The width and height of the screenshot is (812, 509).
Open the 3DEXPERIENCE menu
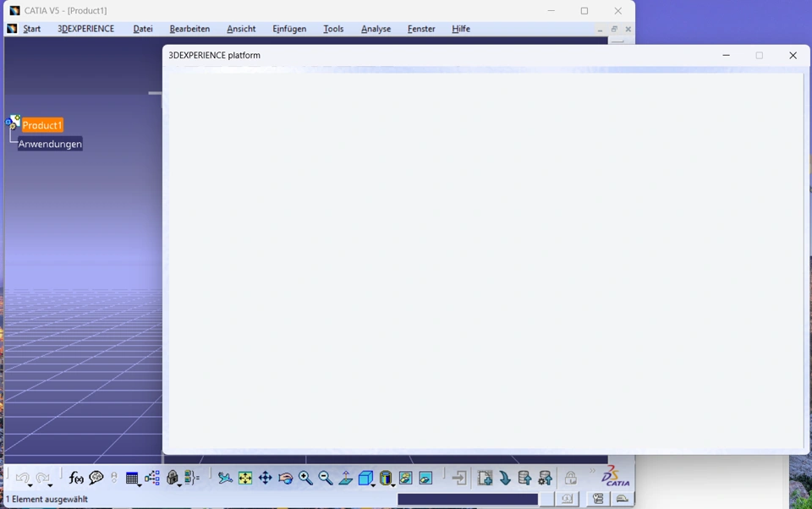86,29
